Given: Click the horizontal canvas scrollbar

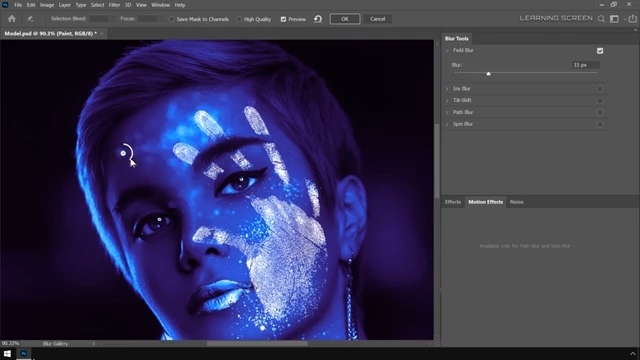Looking at the screenshot, I should tap(257, 344).
